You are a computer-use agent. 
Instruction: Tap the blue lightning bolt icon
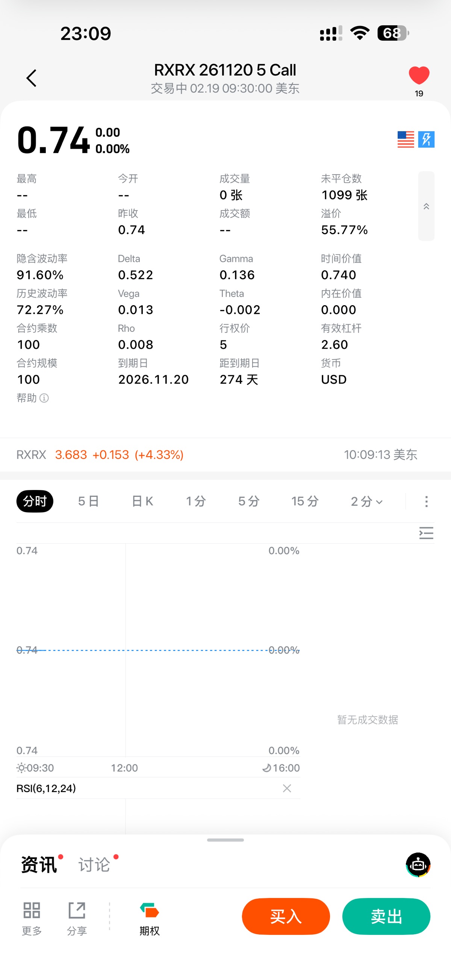(426, 139)
